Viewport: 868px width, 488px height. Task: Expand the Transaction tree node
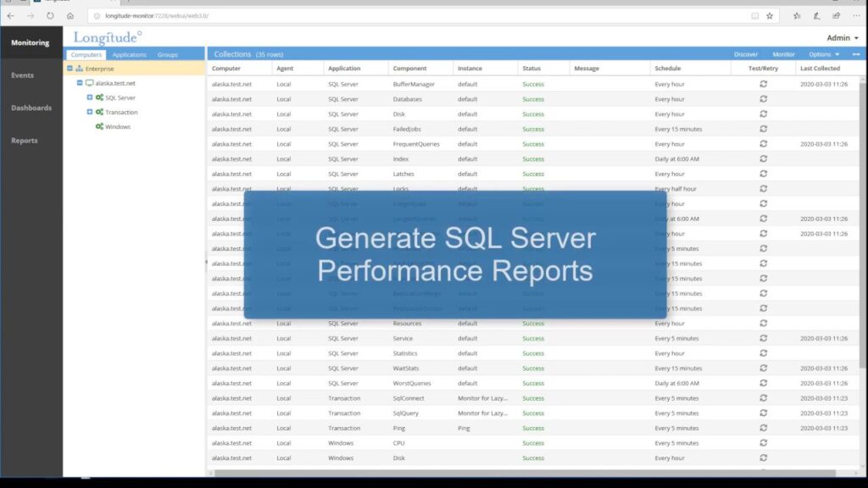(89, 112)
